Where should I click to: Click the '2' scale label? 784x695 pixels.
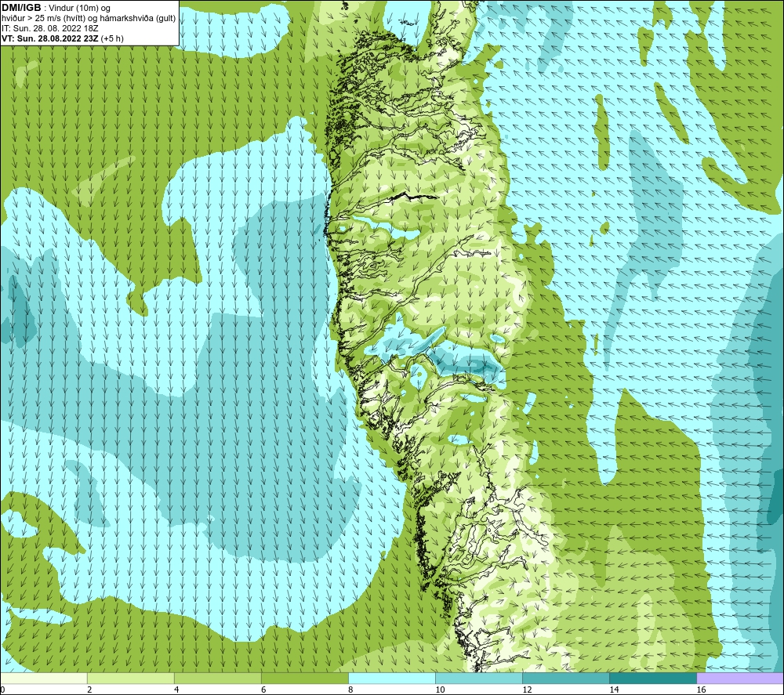pyautogui.click(x=89, y=690)
